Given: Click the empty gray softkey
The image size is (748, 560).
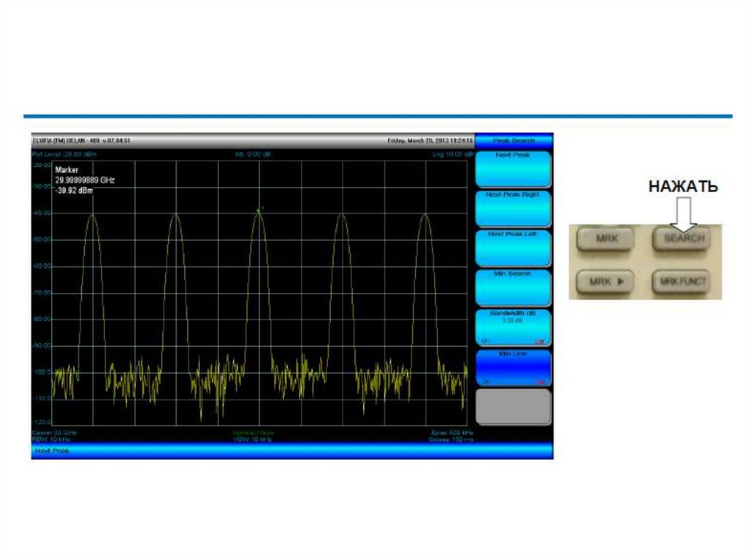Looking at the screenshot, I should click(x=513, y=407).
